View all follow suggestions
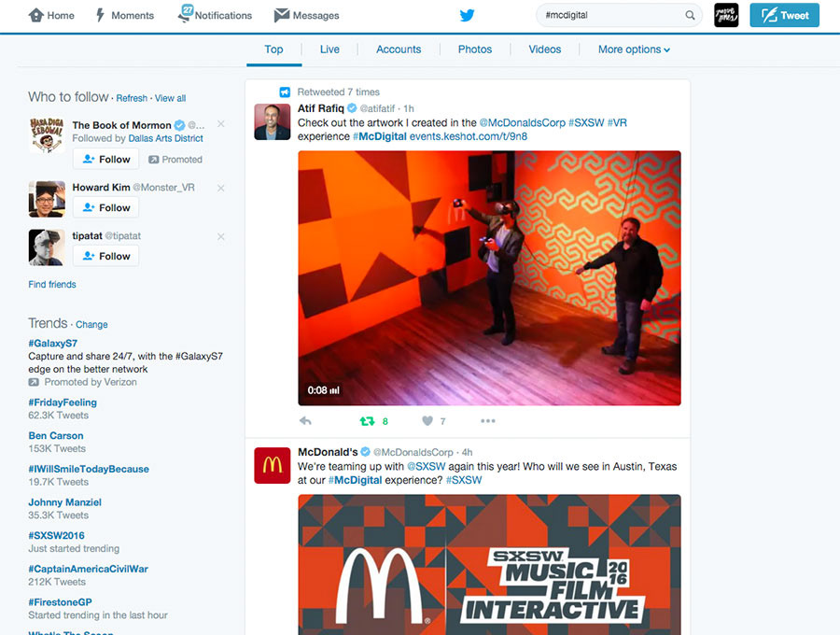Screen dimensions: 840x635 tap(171, 98)
